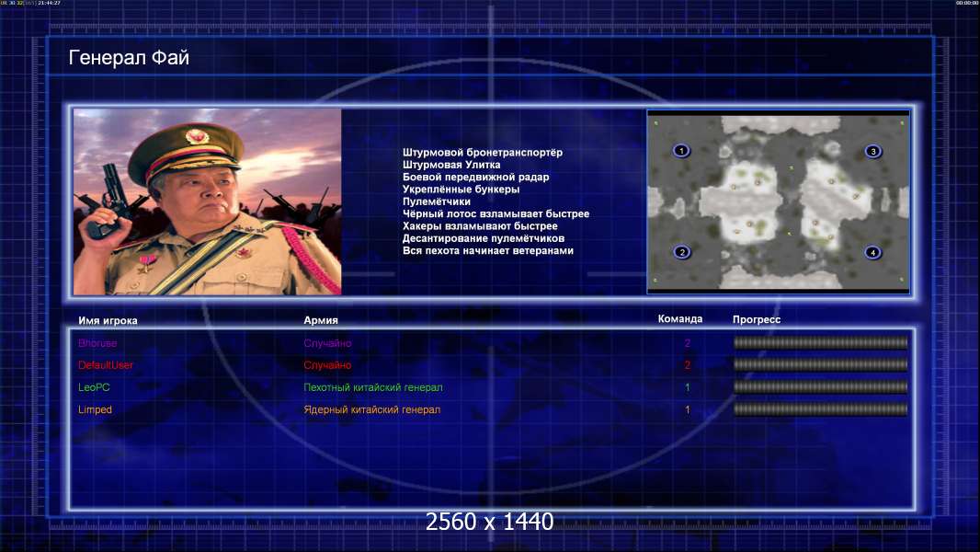Click the General Fai portrait image

[208, 201]
